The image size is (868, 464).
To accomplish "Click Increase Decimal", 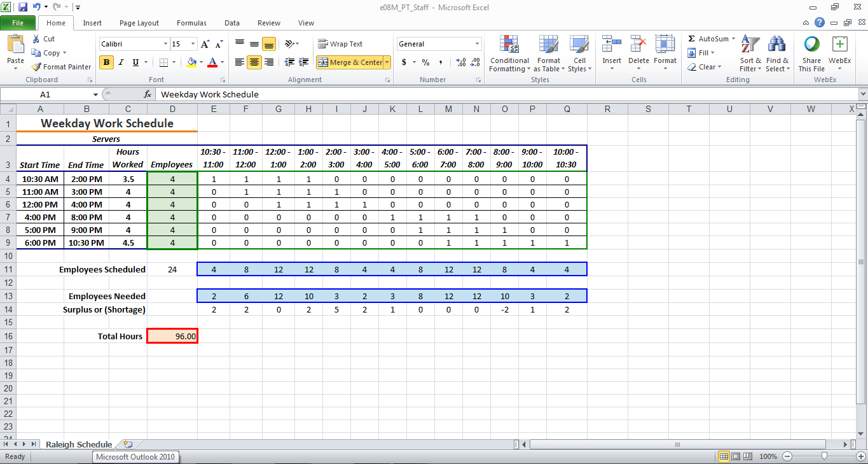I will point(460,62).
